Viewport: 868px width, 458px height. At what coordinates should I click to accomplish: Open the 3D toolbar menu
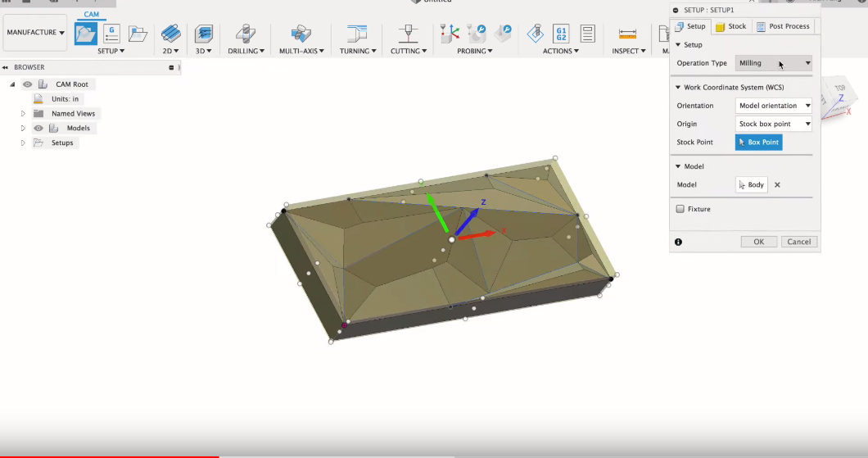[203, 51]
